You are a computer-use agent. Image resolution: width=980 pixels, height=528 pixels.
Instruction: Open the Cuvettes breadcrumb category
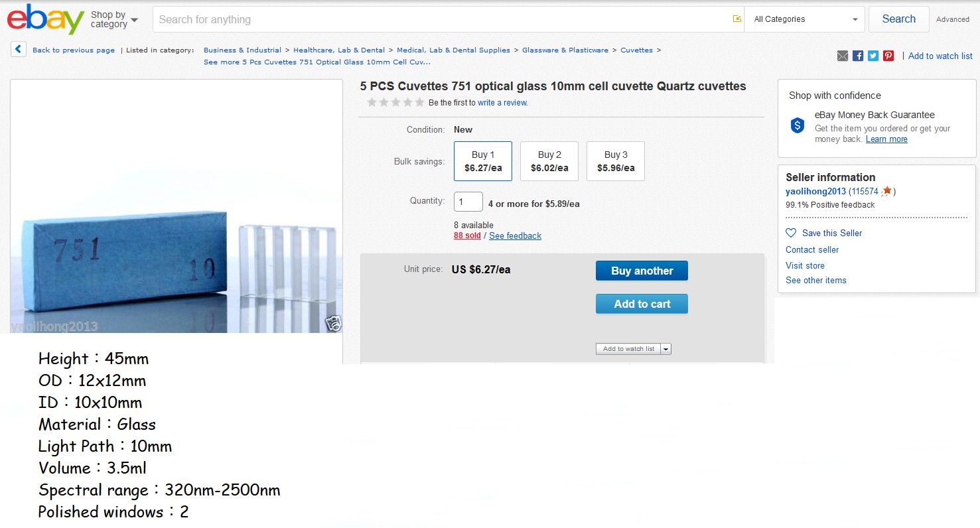point(636,50)
